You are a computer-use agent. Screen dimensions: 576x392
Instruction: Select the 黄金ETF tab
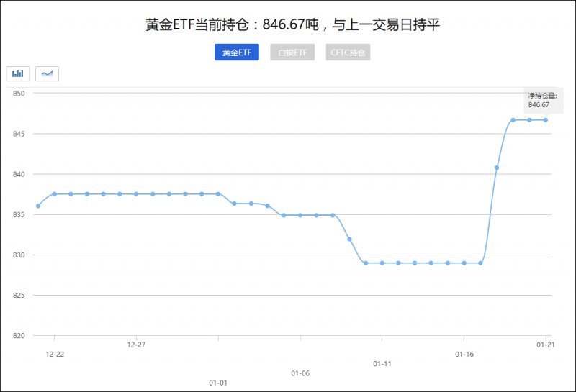237,53
